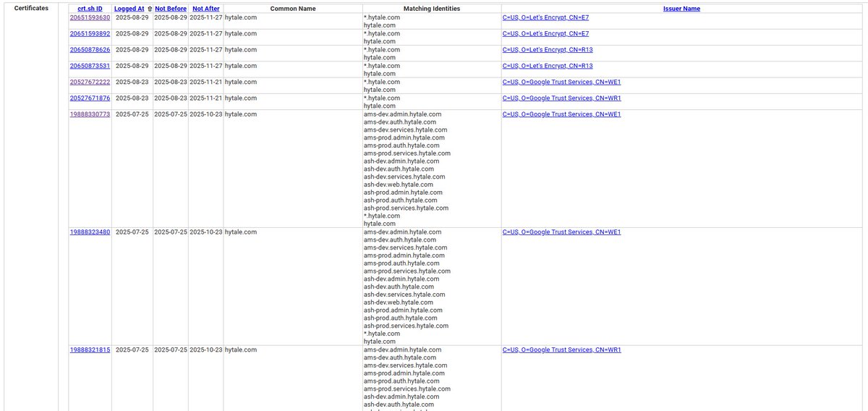Screen dimensions: 868x411
Task: Select Logged At 2025-07-25 in row 19888323480
Action: (132, 232)
